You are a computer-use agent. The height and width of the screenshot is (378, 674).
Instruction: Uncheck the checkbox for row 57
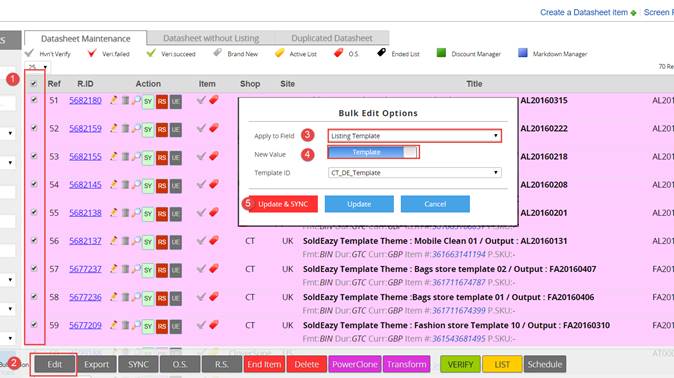coord(34,268)
